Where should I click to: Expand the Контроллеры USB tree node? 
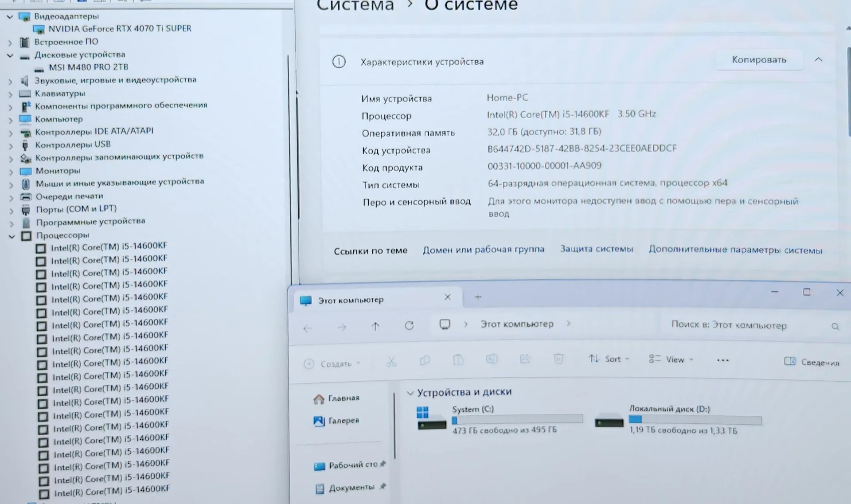pyautogui.click(x=11, y=146)
